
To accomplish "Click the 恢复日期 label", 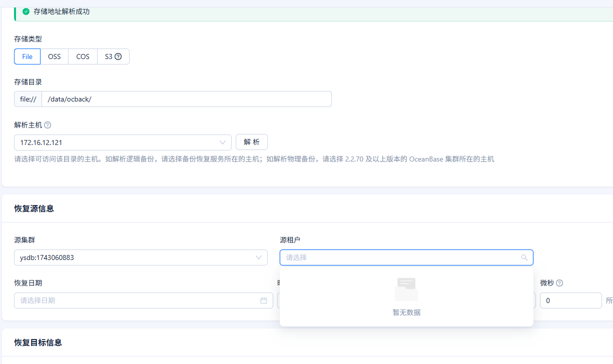I will point(28,283).
